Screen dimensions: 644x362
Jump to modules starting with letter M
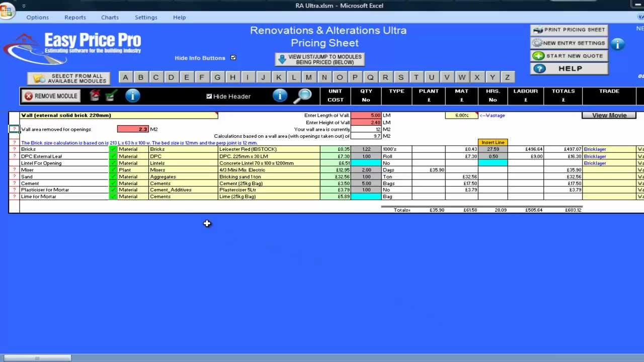pyautogui.click(x=309, y=77)
